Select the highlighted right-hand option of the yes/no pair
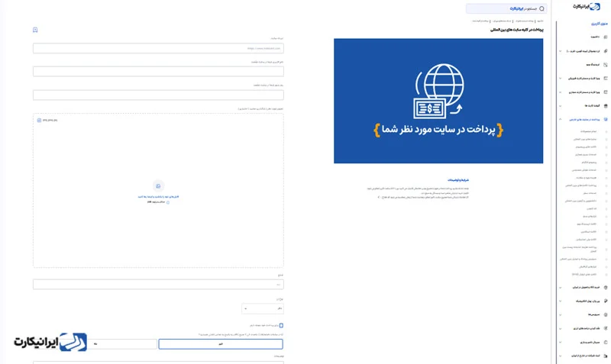This screenshot has height=364, width=611. point(221,344)
